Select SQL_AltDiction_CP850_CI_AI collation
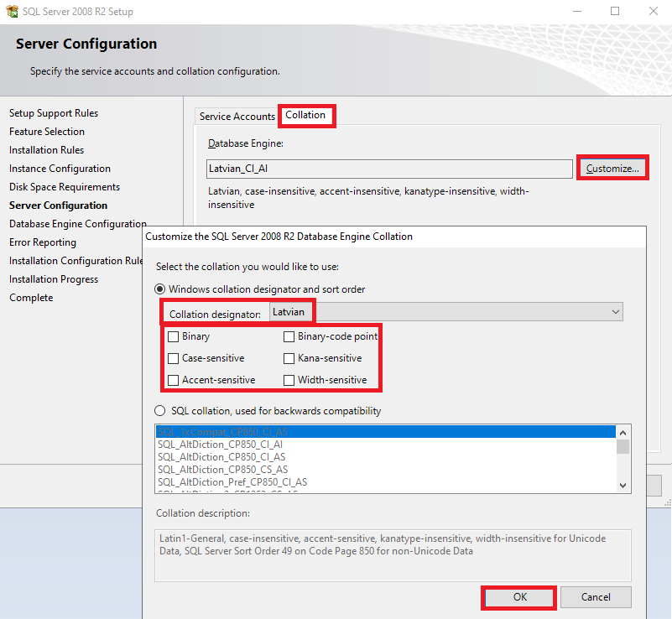This screenshot has height=619, width=672. click(x=386, y=445)
